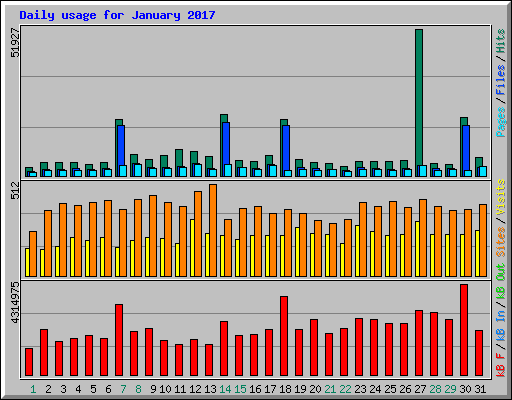Click the day 27 label on x-axis

tap(420, 389)
